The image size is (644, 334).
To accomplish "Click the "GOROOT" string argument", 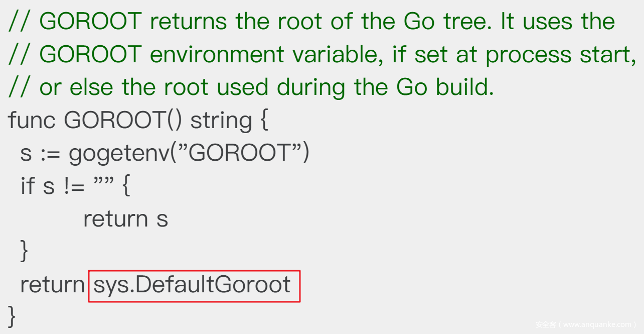I will click(241, 154).
